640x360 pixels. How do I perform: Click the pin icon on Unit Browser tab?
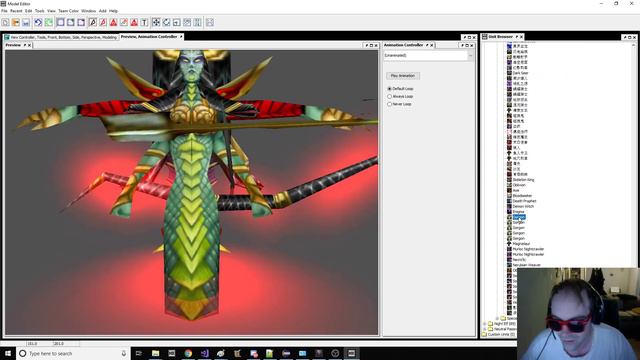516,37
